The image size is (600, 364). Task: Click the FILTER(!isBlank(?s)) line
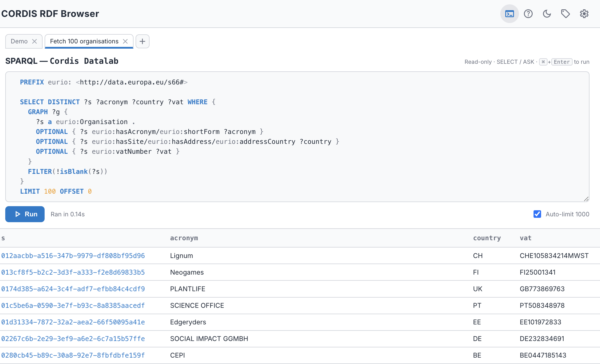coord(68,172)
